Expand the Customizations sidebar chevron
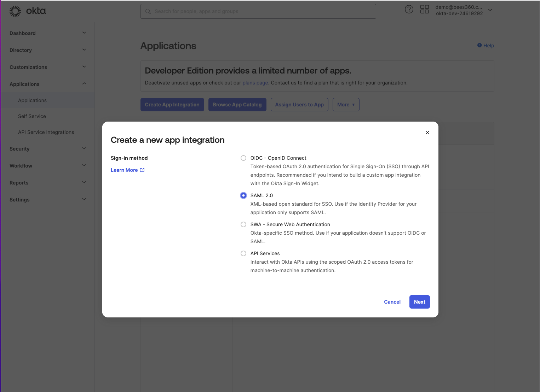The height and width of the screenshot is (392, 540). pyautogui.click(x=84, y=67)
